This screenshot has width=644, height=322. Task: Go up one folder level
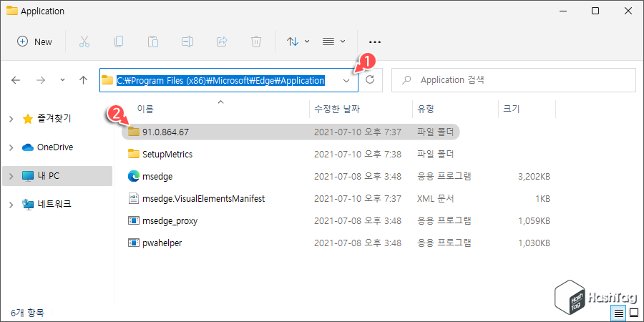pos(84,80)
